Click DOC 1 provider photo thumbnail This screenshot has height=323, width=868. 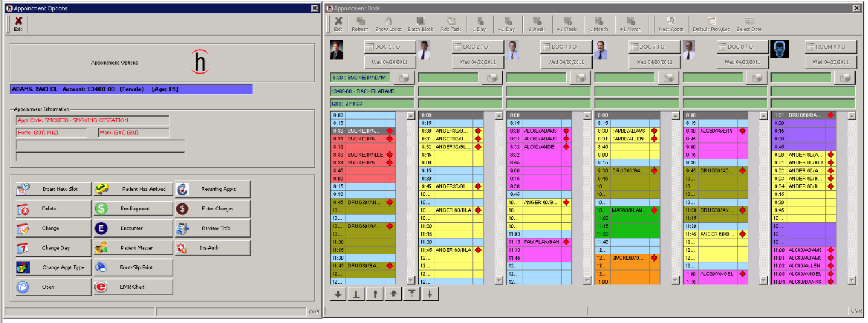coord(336,50)
